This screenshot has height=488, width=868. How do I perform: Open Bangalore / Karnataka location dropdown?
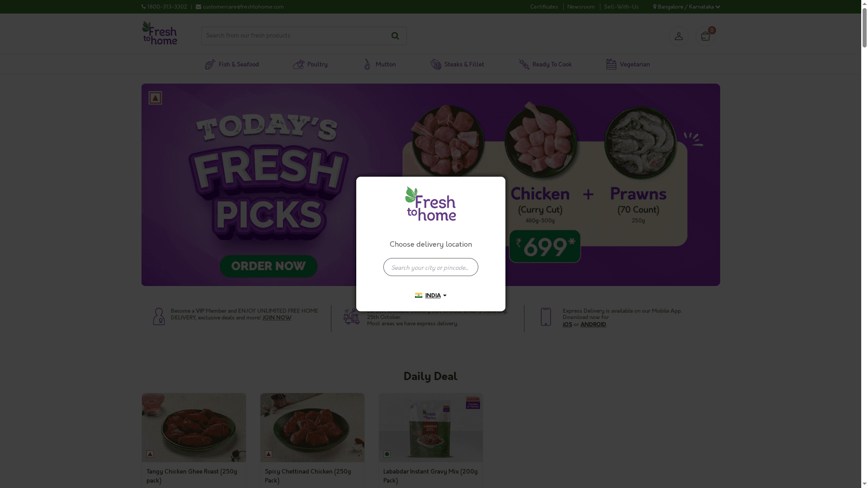point(686,7)
